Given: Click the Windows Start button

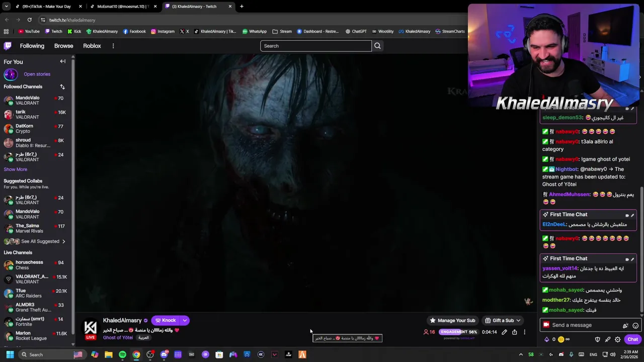Looking at the screenshot, I should click(10, 354).
